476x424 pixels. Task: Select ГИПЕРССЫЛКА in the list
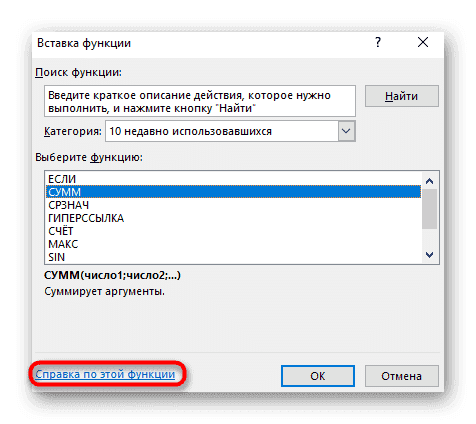[x=233, y=218]
